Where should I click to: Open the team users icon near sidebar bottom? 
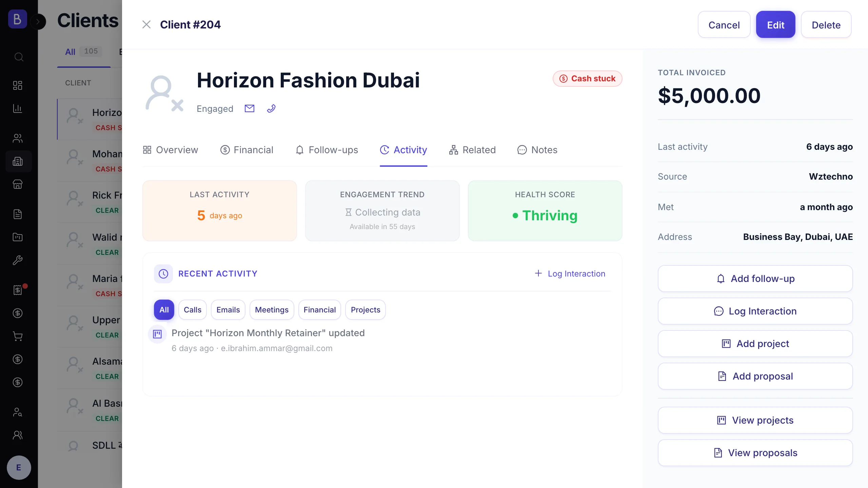pos(18,435)
